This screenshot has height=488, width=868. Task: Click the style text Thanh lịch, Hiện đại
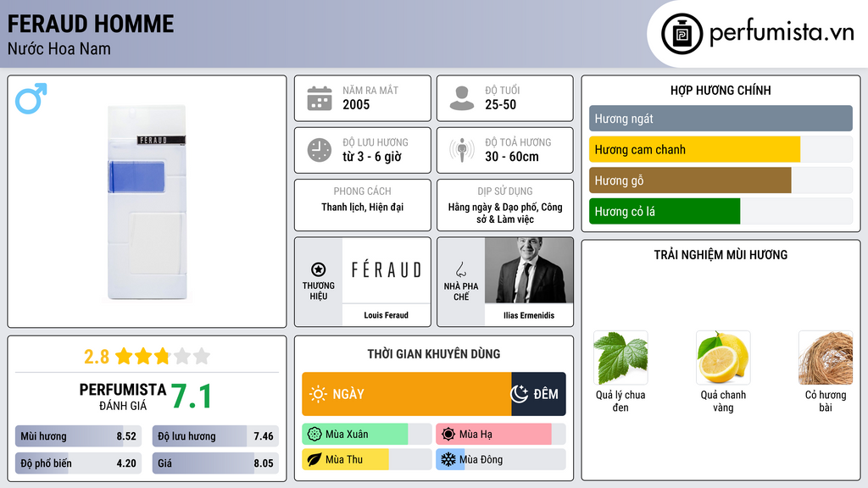pyautogui.click(x=363, y=207)
